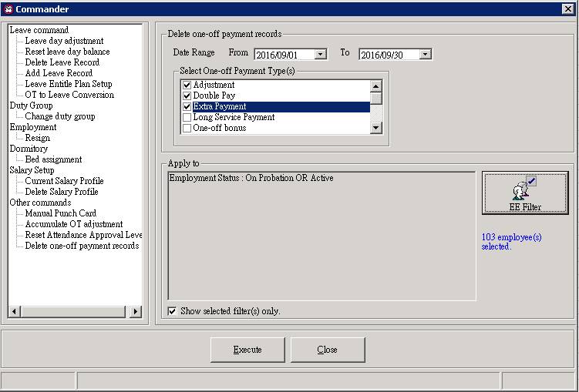579x392 pixels.
Task: Click the Execute button
Action: [247, 350]
